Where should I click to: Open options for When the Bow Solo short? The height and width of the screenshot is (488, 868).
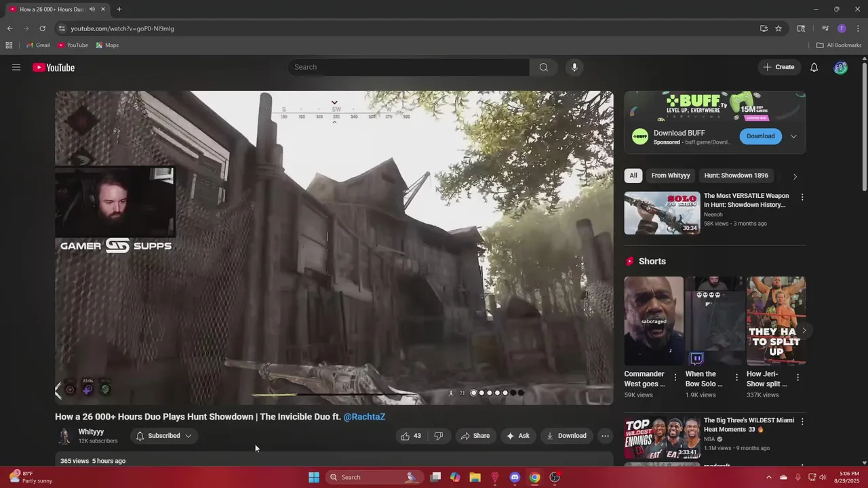tap(736, 377)
